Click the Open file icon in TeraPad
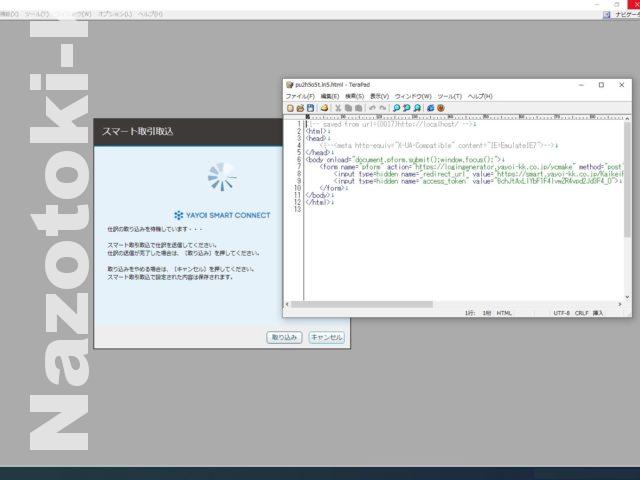 (x=300, y=107)
